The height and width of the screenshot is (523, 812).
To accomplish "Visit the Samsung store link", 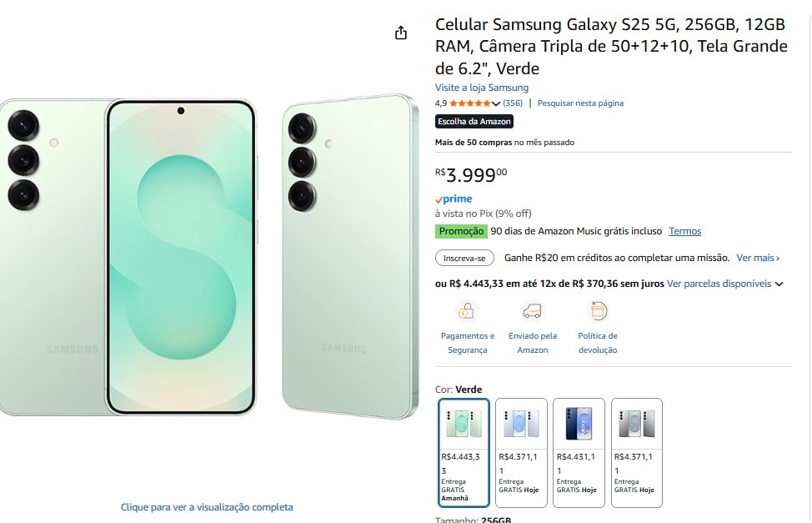I will [481, 88].
